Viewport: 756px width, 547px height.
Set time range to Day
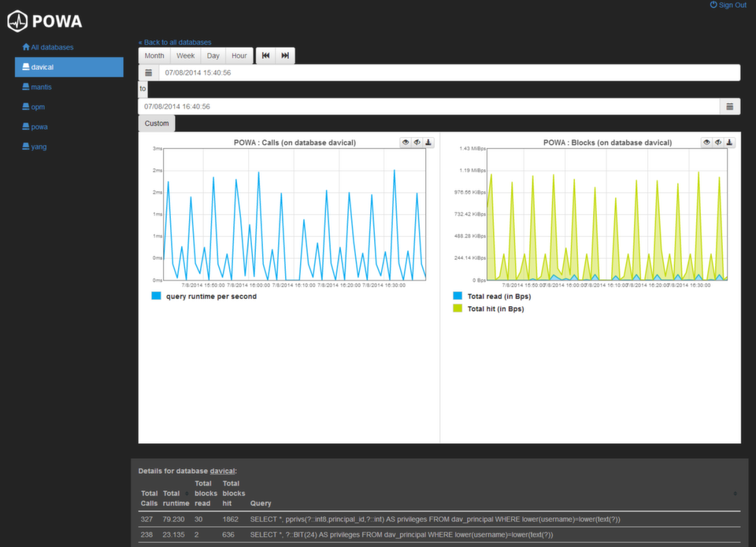point(213,55)
